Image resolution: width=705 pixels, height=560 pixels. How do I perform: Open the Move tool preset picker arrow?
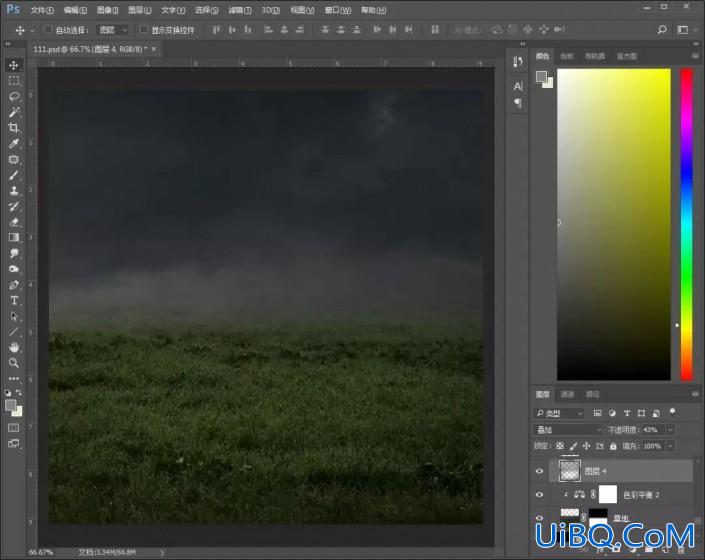click(32, 31)
